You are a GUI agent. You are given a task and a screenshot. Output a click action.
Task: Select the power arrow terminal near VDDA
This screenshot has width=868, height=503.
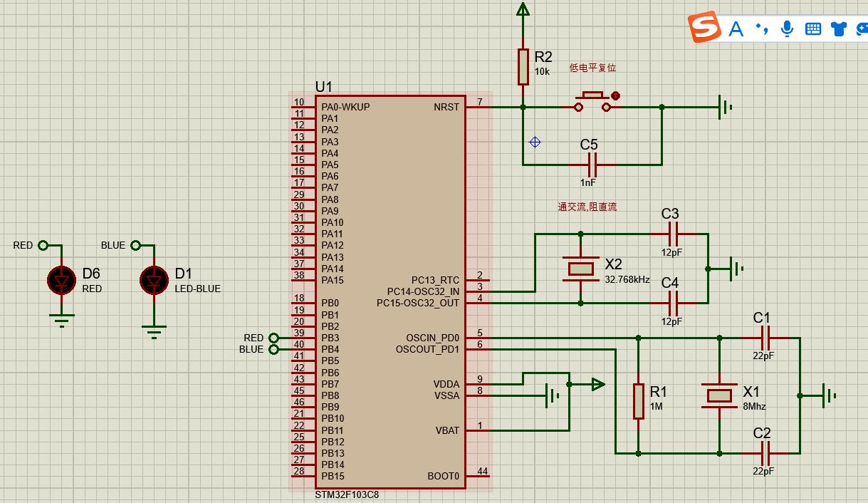[x=598, y=384]
